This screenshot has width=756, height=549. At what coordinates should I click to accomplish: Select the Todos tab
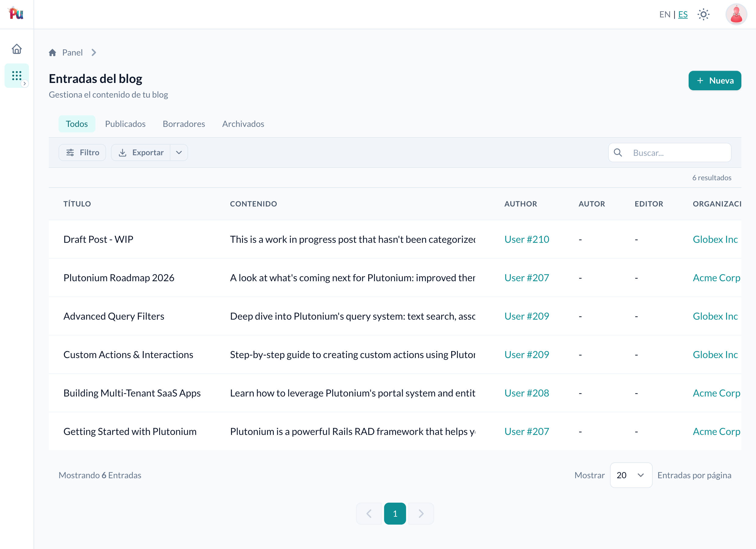(77, 124)
